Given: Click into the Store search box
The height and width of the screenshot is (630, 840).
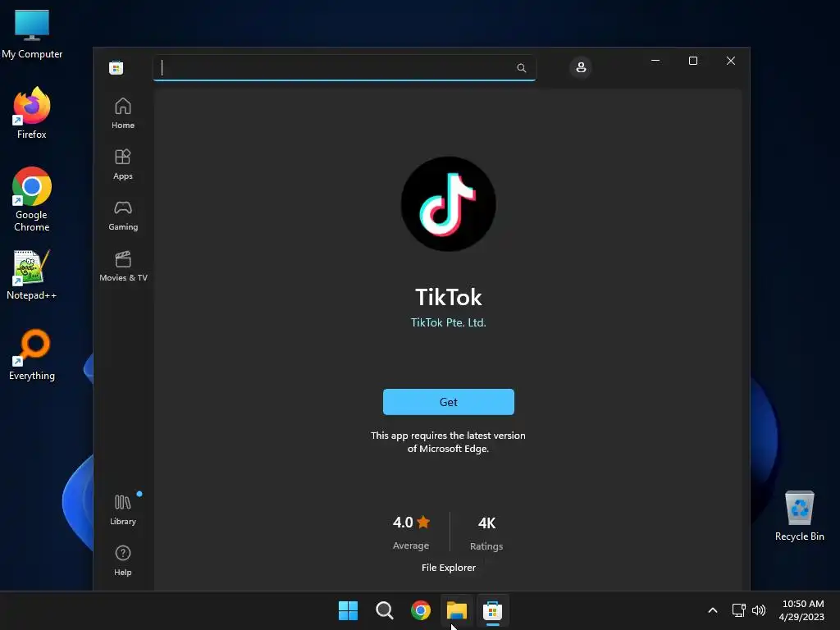Looking at the screenshot, I should [x=344, y=68].
